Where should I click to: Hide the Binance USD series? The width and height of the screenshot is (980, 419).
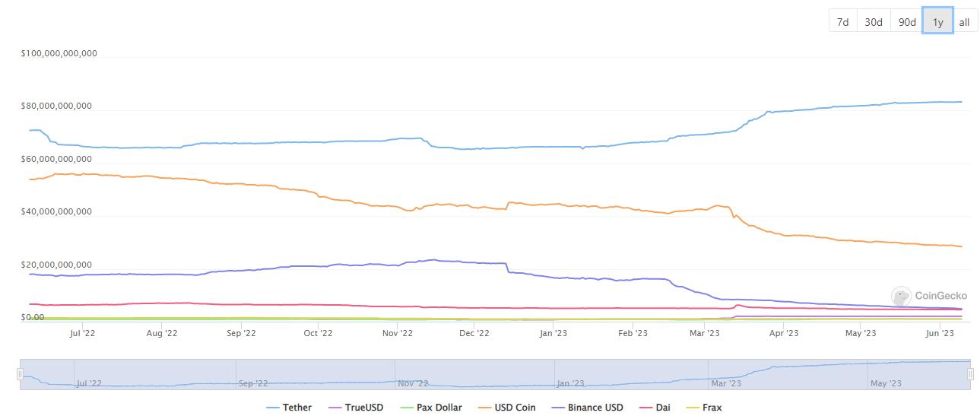588,408
